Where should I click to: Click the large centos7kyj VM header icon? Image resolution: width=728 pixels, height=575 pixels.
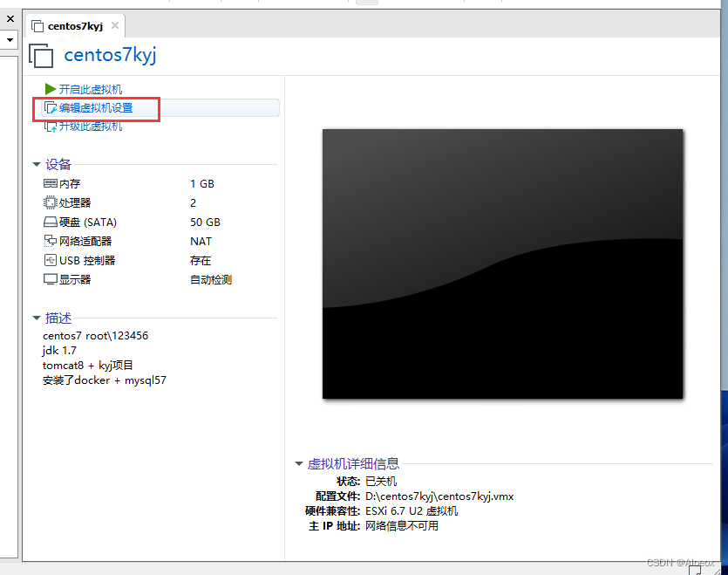pos(41,55)
